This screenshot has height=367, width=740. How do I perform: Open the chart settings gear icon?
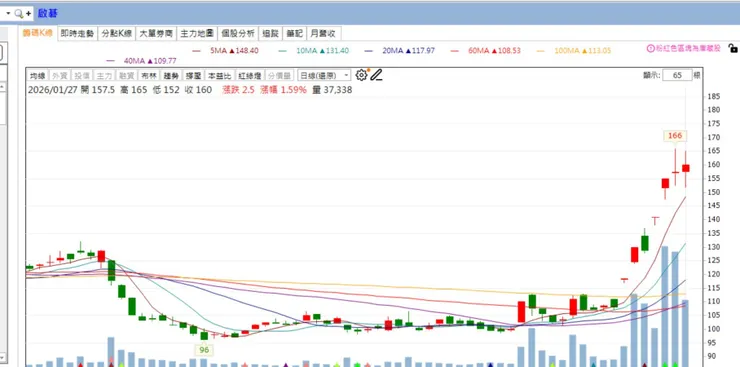tap(361, 75)
